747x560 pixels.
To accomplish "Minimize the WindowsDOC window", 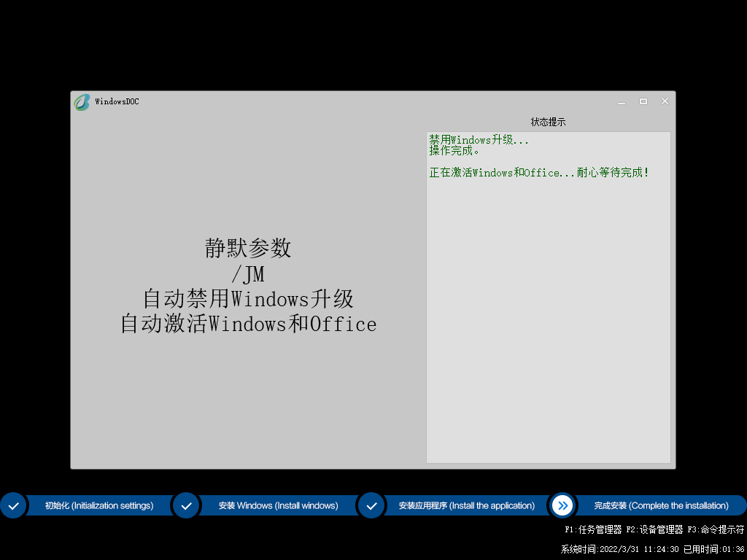I will coord(622,102).
